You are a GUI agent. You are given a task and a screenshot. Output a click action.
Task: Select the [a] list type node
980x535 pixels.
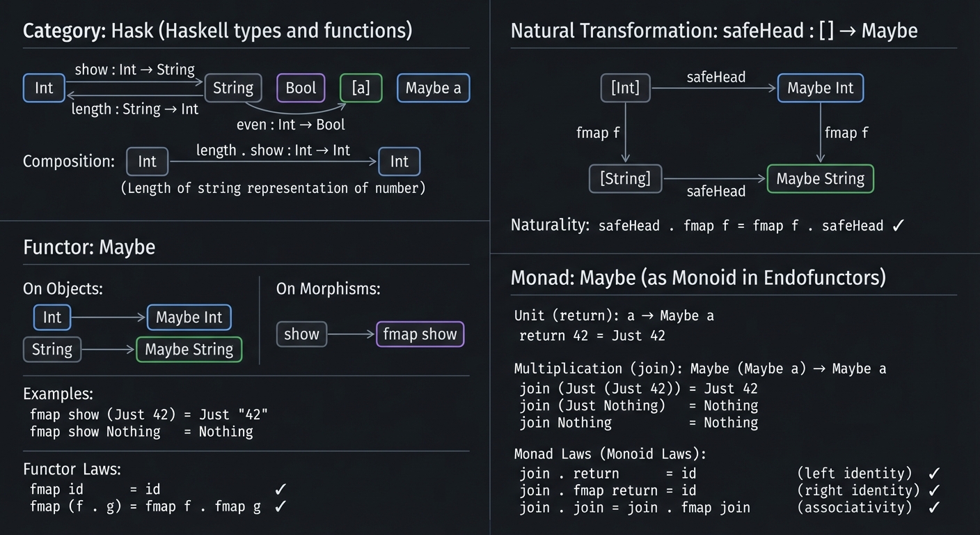[361, 88]
